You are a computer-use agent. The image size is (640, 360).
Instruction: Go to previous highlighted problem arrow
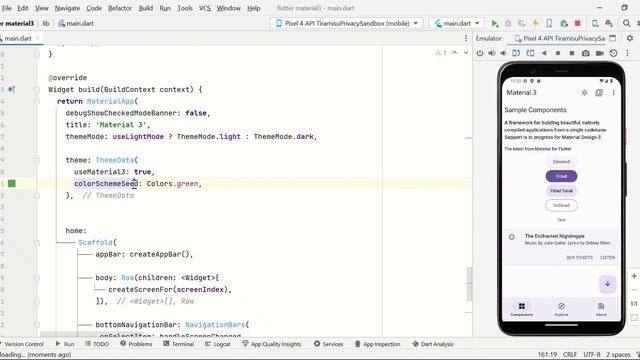point(455,53)
